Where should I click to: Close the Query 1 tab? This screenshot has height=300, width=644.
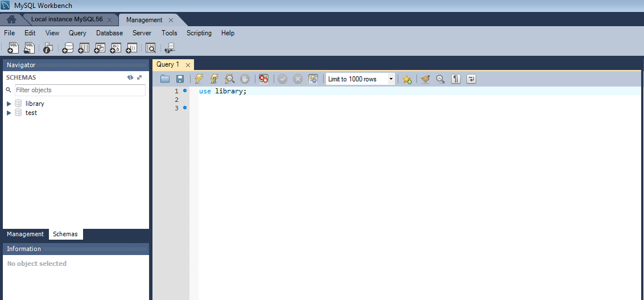pyautogui.click(x=188, y=65)
